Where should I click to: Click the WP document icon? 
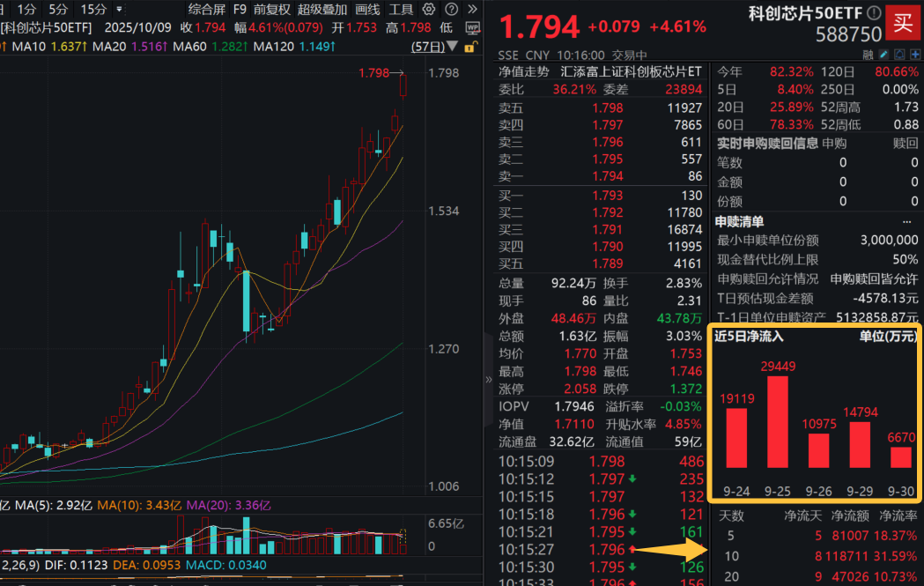(x=473, y=28)
